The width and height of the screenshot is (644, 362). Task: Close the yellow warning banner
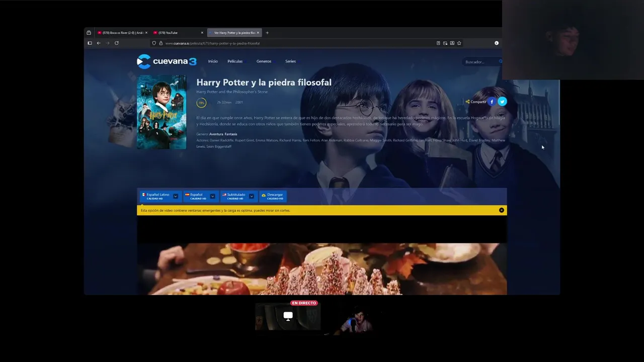(501, 210)
